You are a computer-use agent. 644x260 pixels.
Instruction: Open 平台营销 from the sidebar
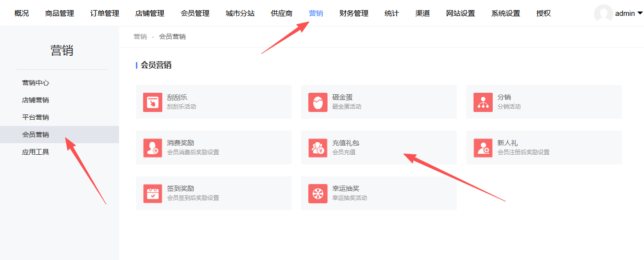click(x=36, y=117)
